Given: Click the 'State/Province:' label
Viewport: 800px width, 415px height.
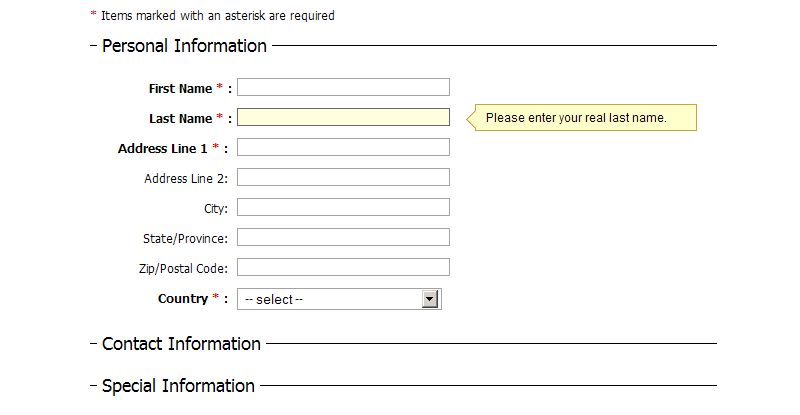Looking at the screenshot, I should [x=185, y=239].
